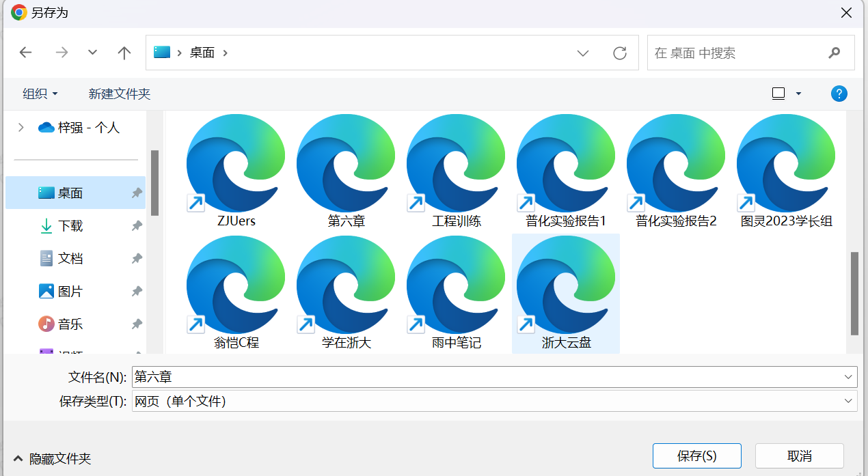Screen dimensions: 868x476
Task: Select the 第六章 shortcut icon
Action: coord(346,164)
